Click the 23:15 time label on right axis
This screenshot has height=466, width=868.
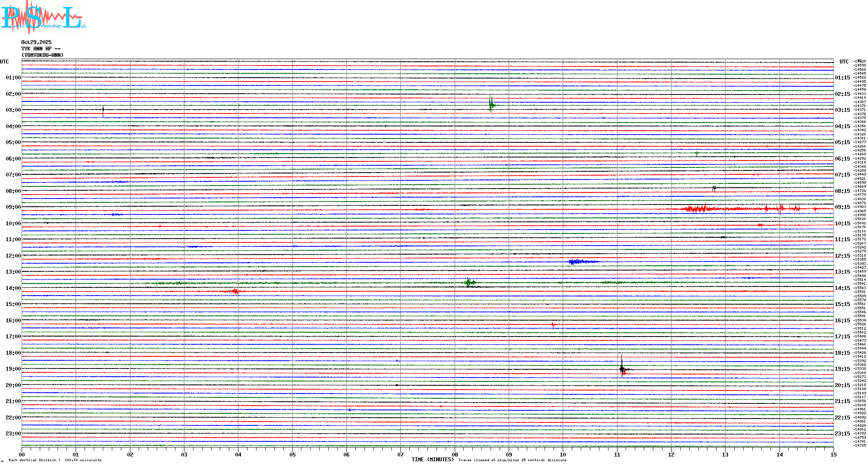842,434
